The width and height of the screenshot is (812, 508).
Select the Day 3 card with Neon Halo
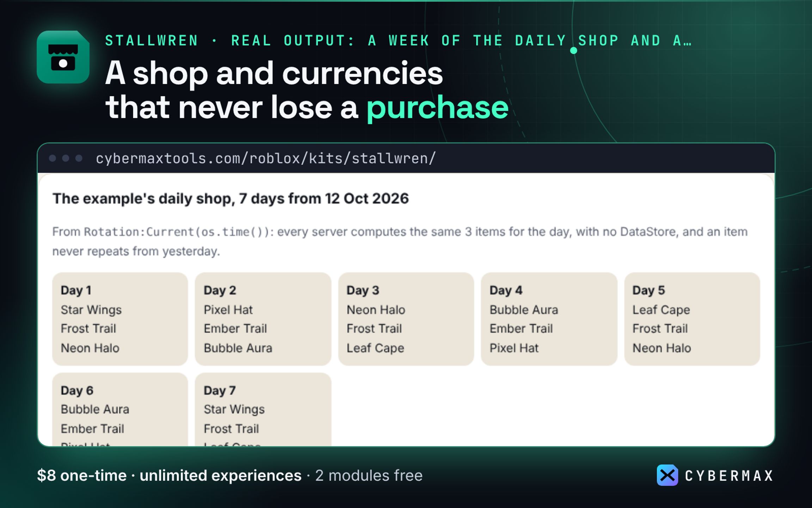pos(406,319)
